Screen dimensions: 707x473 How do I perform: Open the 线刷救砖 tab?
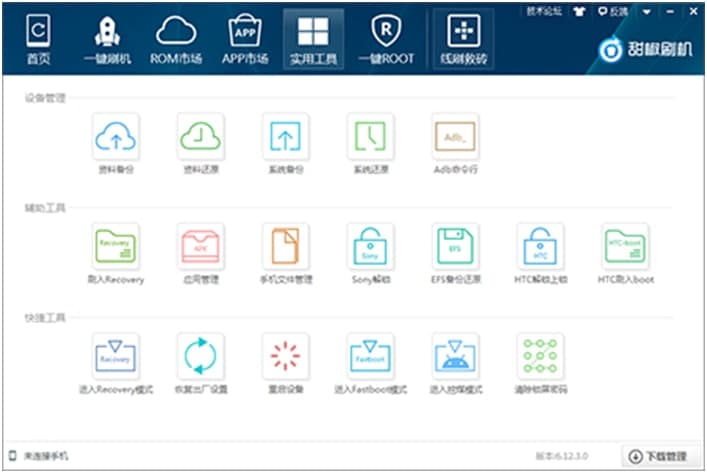[x=464, y=39]
